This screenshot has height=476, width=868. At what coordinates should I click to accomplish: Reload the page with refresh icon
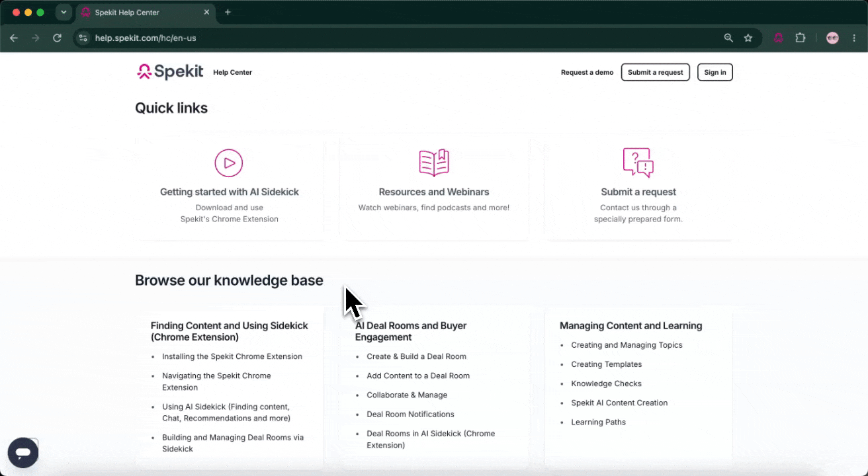coord(58,38)
